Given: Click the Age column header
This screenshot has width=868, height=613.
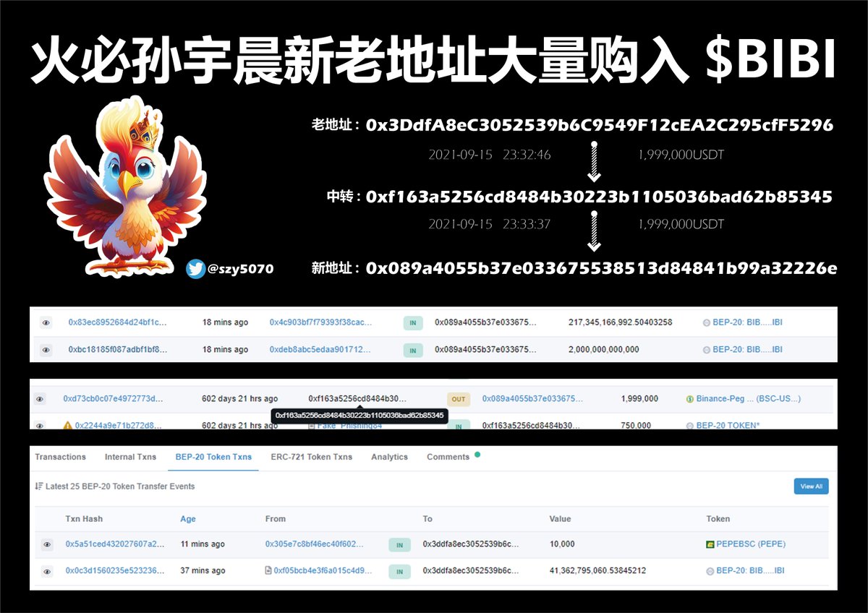Looking at the screenshot, I should point(188,519).
